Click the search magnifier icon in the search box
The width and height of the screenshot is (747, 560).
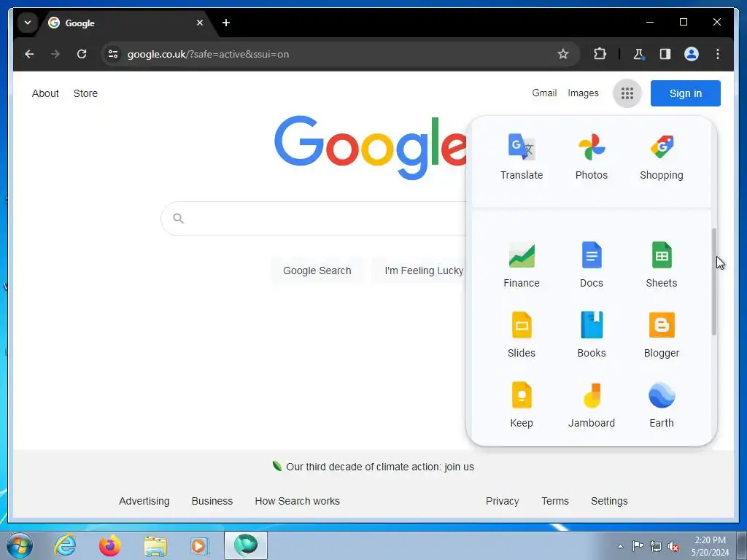178,219
